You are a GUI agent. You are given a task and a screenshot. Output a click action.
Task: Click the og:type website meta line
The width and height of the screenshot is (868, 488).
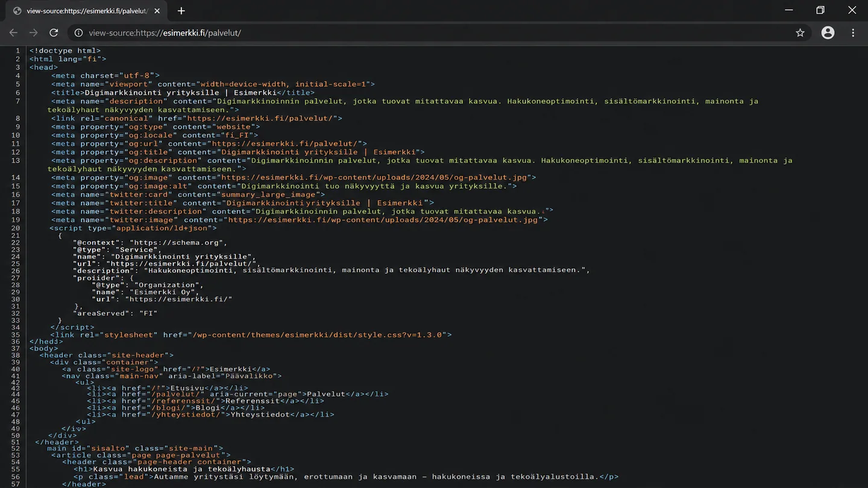(156, 127)
